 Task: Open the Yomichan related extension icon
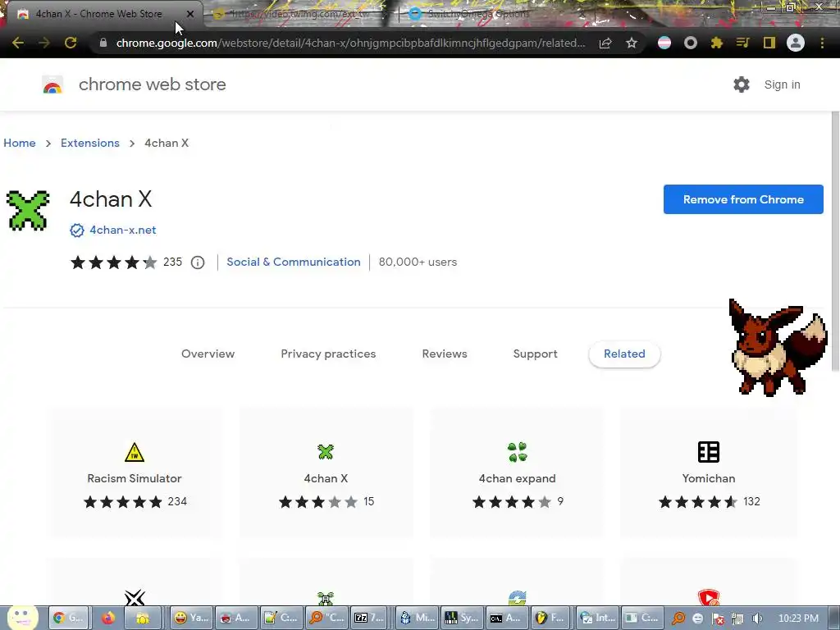tap(709, 452)
